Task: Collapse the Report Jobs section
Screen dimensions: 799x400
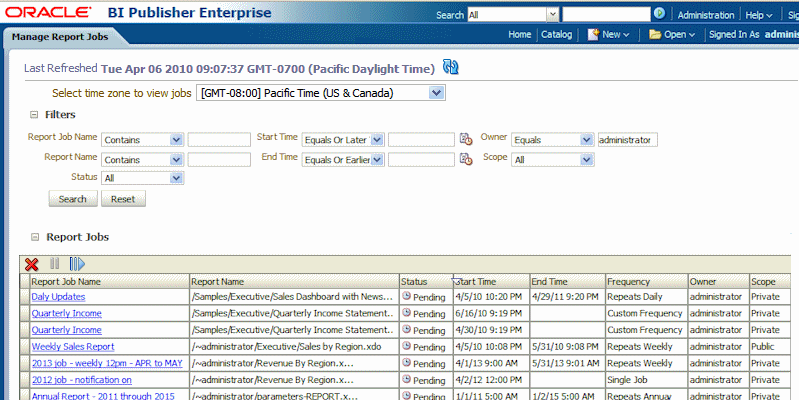Action: 35,237
